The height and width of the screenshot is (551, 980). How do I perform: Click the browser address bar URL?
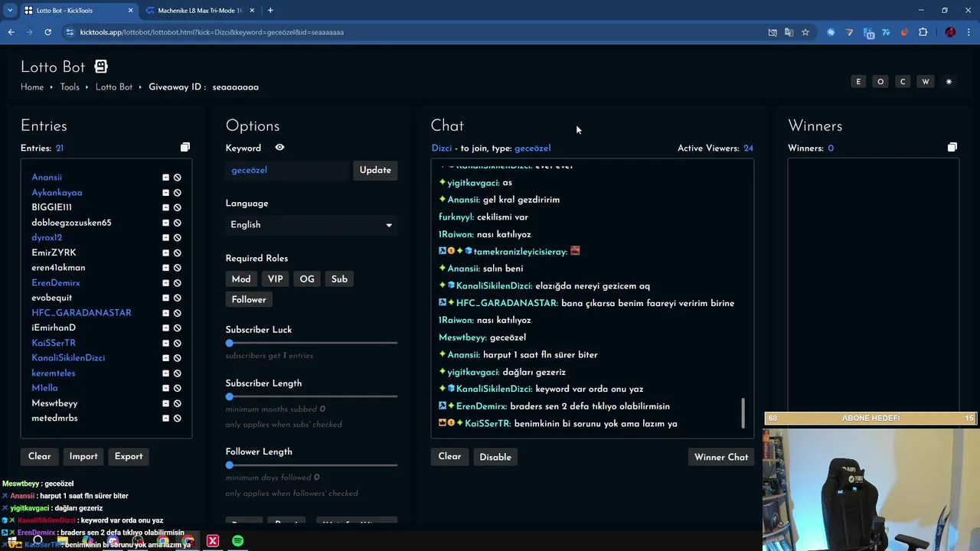(212, 32)
